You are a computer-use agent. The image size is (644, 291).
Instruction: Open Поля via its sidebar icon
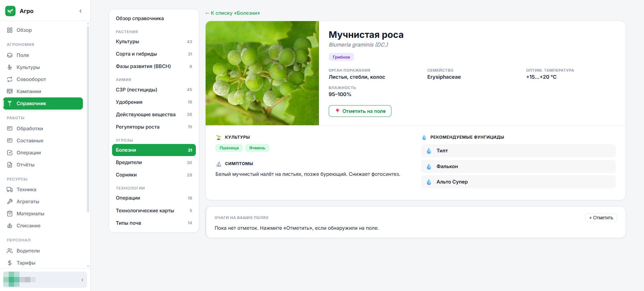pos(10,55)
